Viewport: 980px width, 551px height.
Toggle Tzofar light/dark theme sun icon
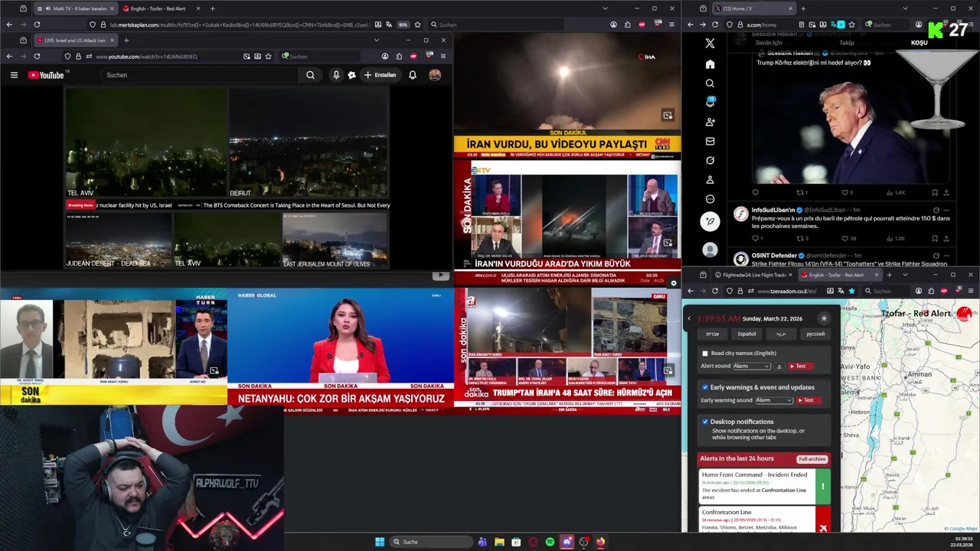click(x=824, y=318)
